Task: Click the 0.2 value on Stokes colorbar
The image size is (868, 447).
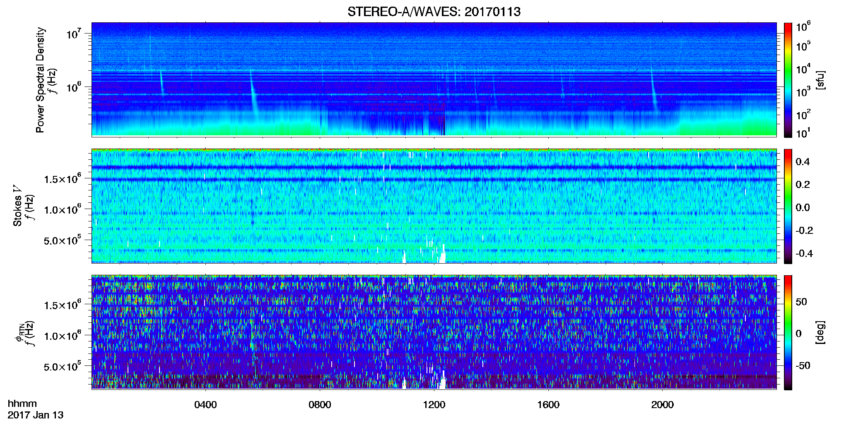Action: pos(803,185)
